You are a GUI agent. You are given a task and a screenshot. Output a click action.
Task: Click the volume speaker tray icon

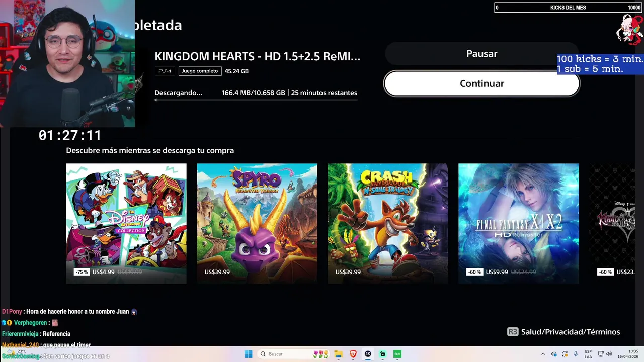[x=609, y=354]
